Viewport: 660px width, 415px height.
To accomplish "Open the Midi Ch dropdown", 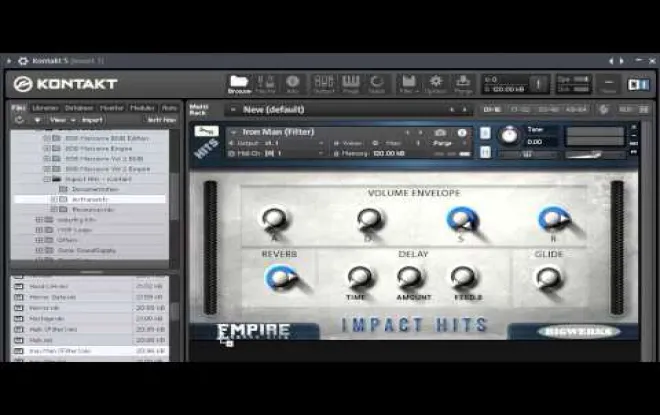I will coord(321,154).
